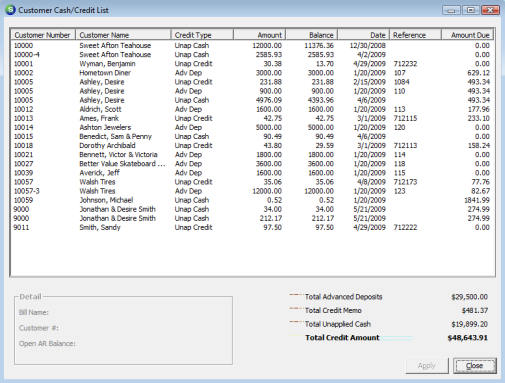Select the Ashton Jewelers row
Screen dimensions: 505x383
pyautogui.click(x=252, y=127)
